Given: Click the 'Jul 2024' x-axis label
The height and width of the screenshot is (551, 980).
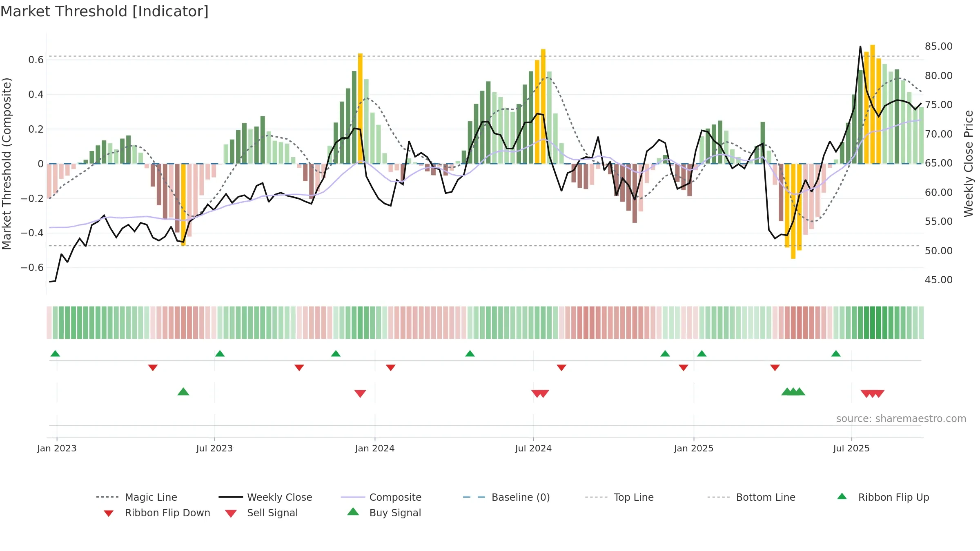Looking at the screenshot, I should tap(533, 449).
